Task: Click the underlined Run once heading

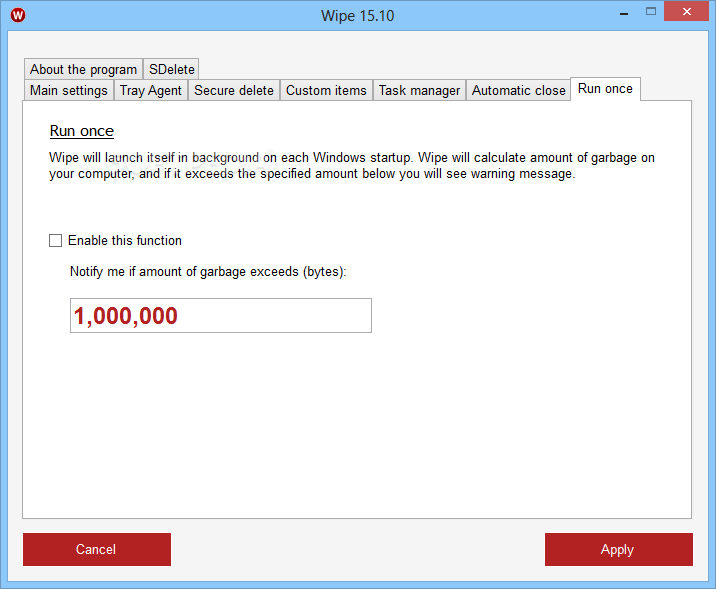Action: tap(82, 131)
